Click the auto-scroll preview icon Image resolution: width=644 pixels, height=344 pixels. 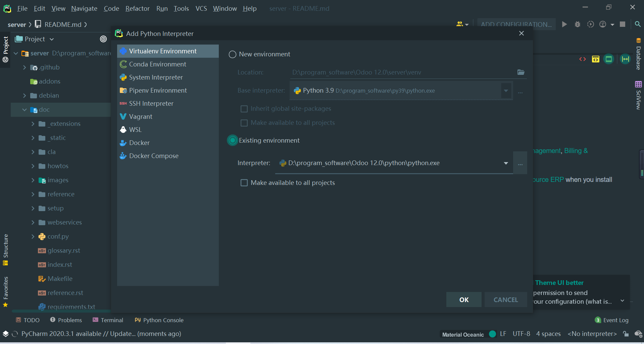626,59
